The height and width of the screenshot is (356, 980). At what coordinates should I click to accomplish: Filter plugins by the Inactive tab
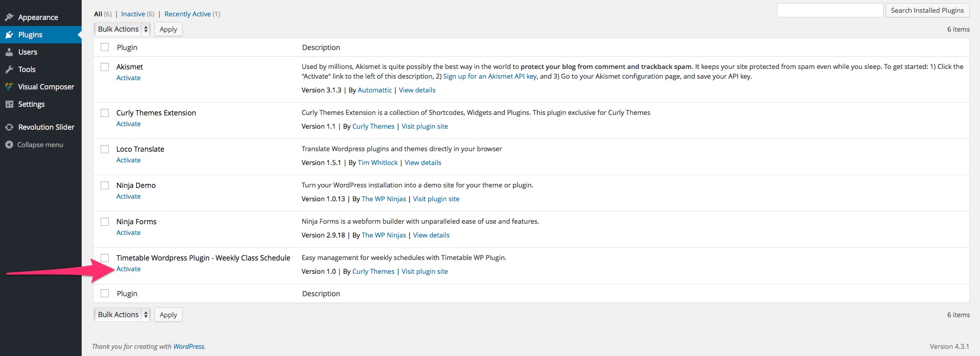pyautogui.click(x=133, y=14)
